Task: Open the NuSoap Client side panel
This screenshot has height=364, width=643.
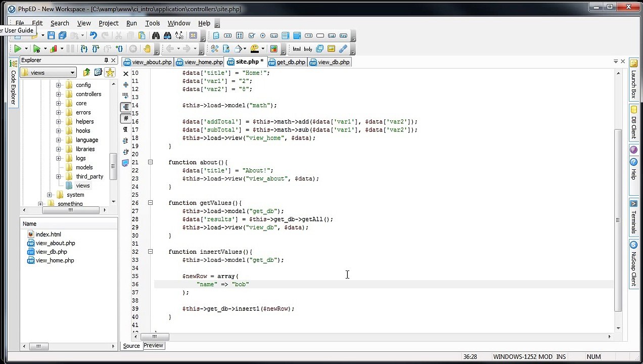Action: [633, 263]
